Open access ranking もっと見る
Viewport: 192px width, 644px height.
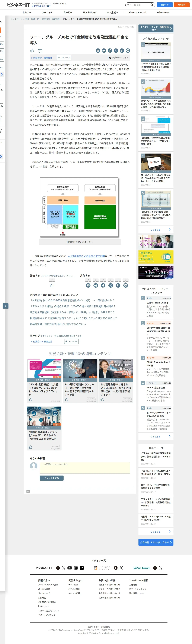coord(156,230)
